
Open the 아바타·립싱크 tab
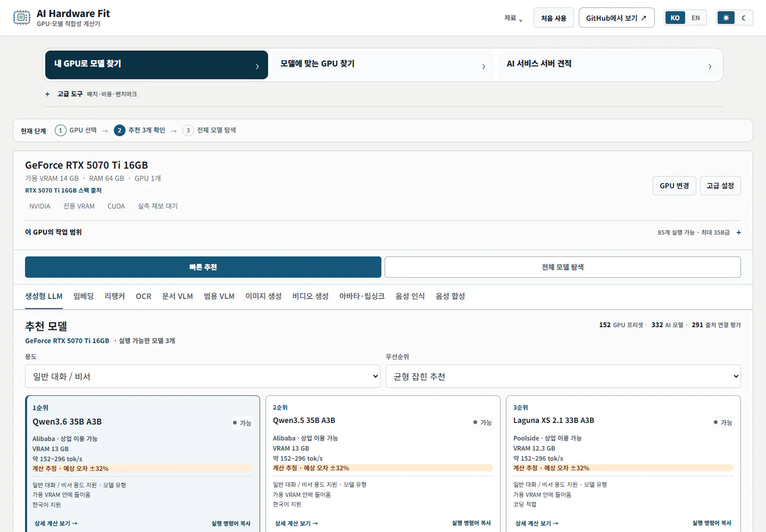tap(362, 296)
